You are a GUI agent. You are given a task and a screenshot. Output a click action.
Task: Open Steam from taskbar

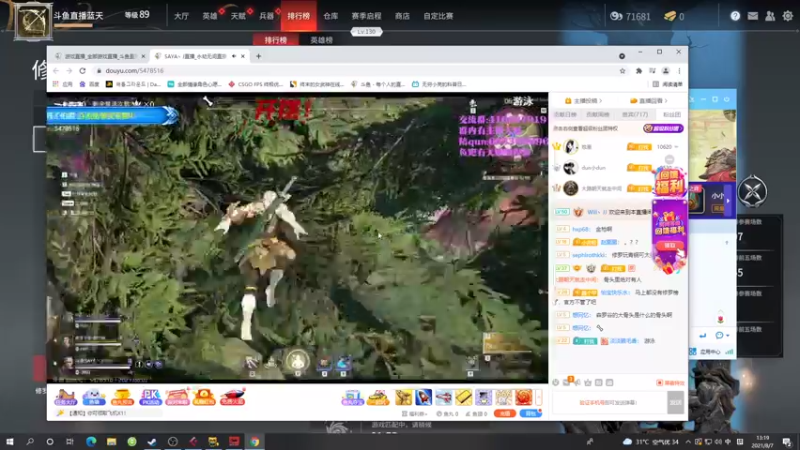pos(152,441)
